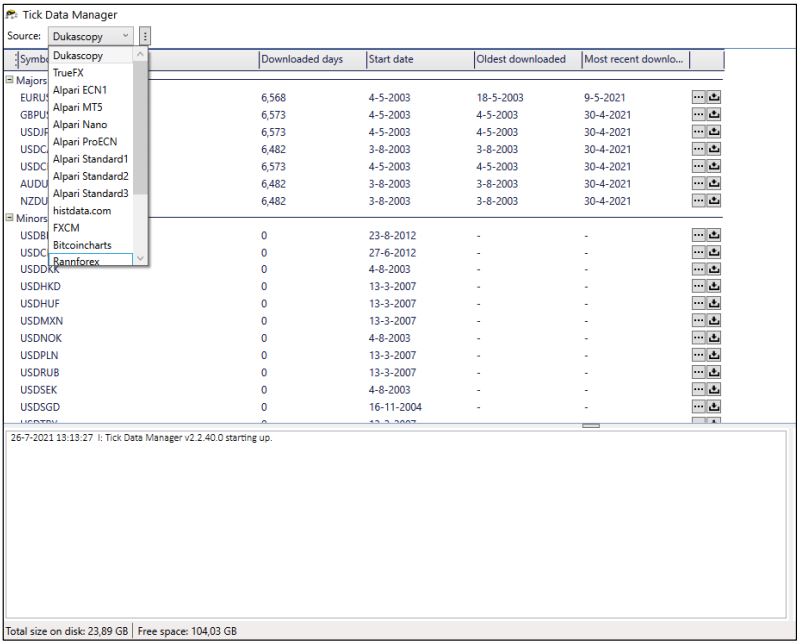Download data for the 9-5-2021 row's next row
The image size is (801, 644).
click(x=714, y=114)
